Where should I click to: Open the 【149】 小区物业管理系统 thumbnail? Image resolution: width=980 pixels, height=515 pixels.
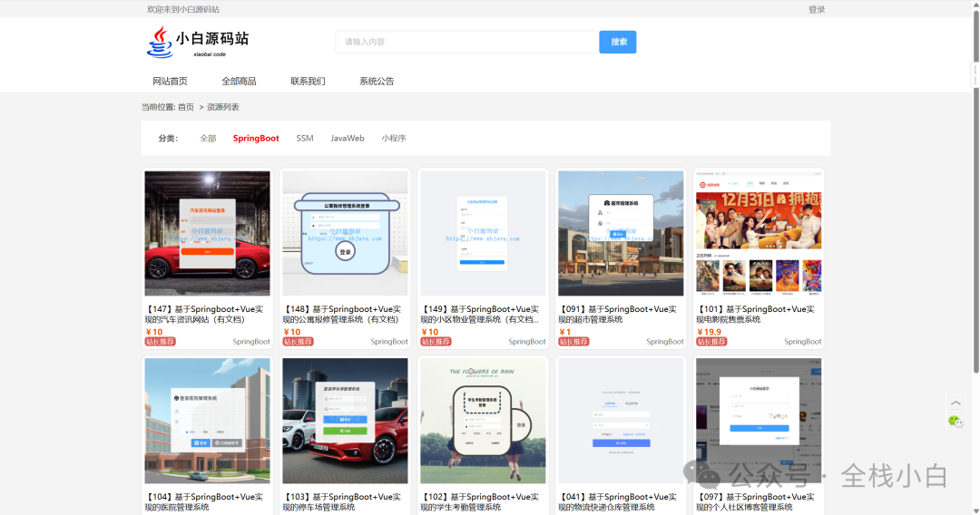(x=483, y=233)
